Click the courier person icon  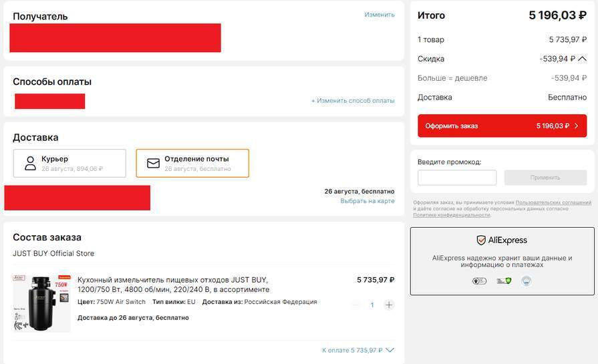click(30, 163)
